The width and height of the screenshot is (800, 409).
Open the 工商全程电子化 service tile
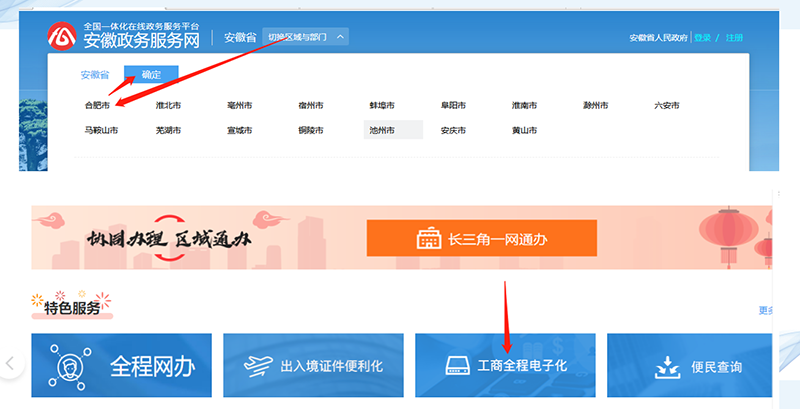pos(505,365)
